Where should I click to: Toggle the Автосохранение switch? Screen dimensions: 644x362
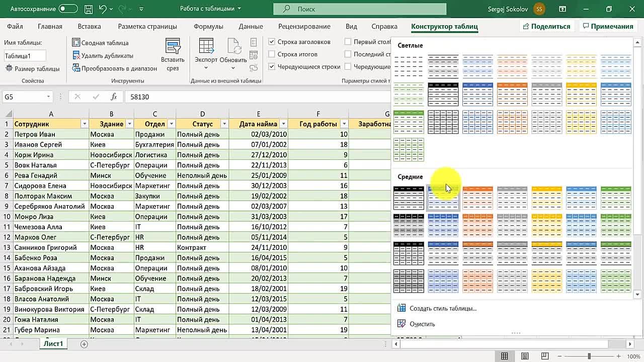pyautogui.click(x=68, y=9)
